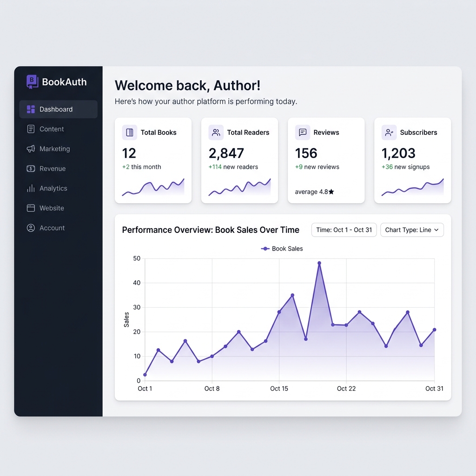The image size is (476, 476).
Task: Click the Subscribers card title
Action: click(419, 132)
